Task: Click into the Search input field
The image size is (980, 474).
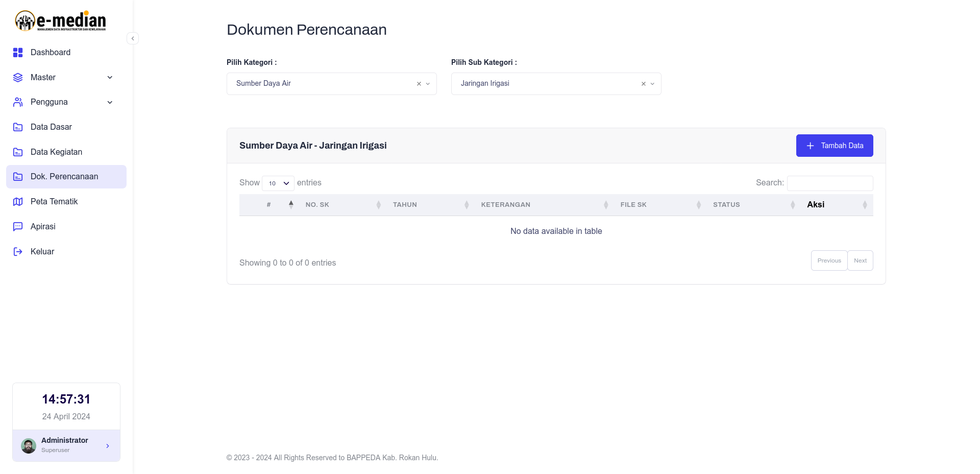Action: coord(830,183)
